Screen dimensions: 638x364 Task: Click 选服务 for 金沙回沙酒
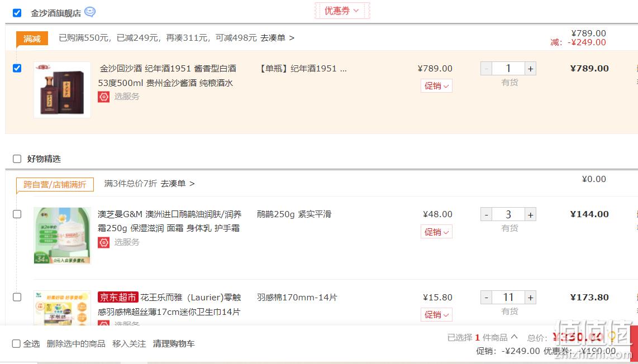coord(127,97)
